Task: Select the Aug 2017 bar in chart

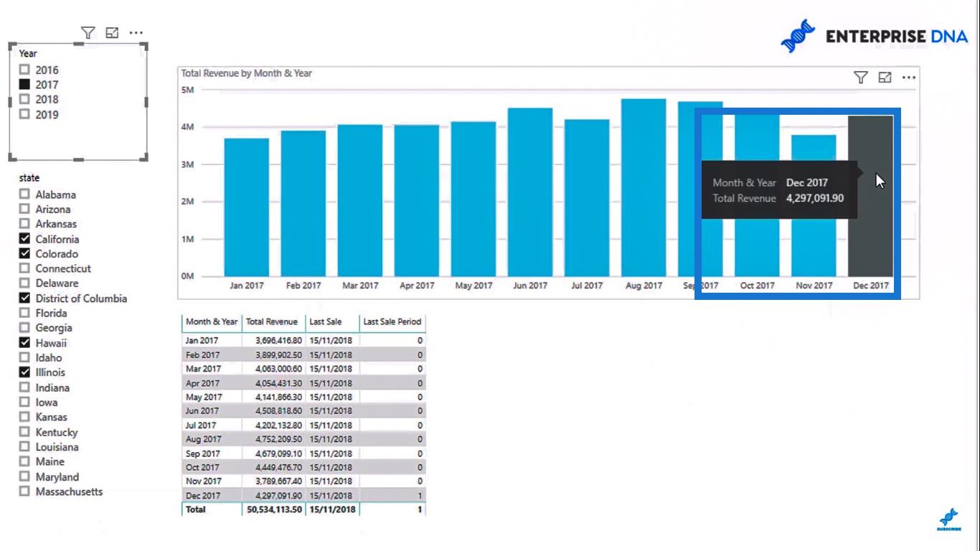Action: 644,187
